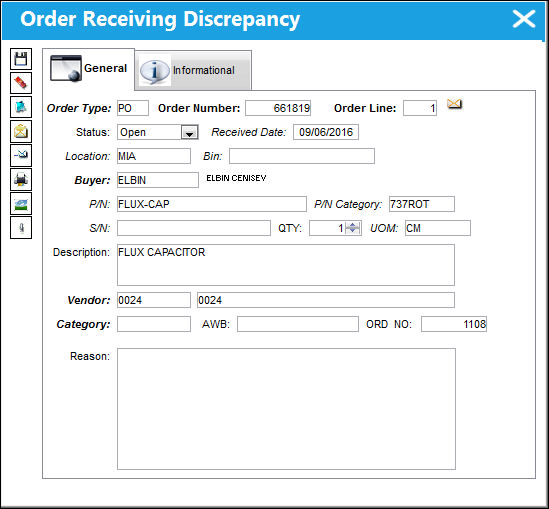Decrease QTY with the down arrow
This screenshot has width=549, height=509.
click(x=353, y=231)
